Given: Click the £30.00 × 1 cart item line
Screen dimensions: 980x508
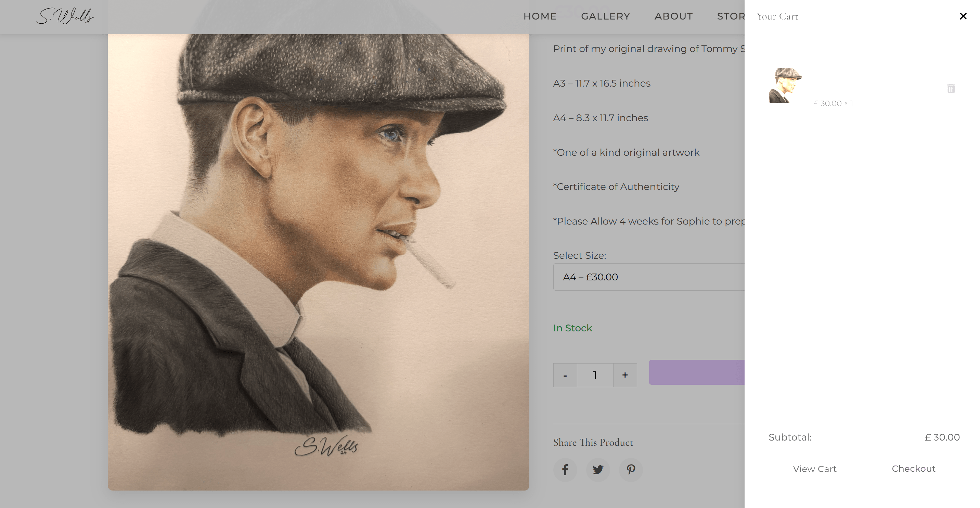Looking at the screenshot, I should 833,103.
